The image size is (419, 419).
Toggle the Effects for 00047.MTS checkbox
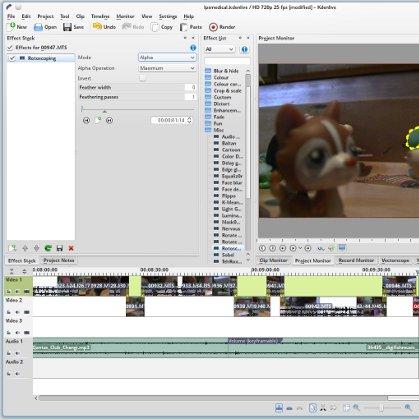[x=10, y=48]
